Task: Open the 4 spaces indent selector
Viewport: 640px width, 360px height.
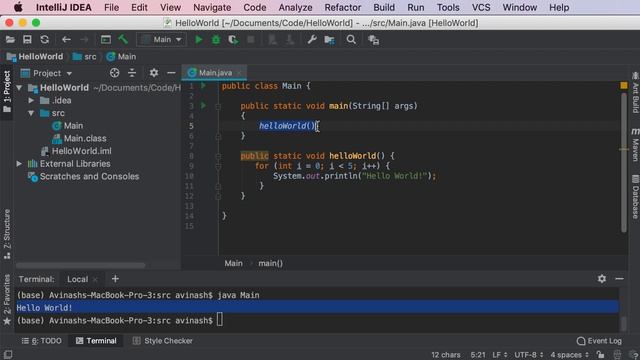Action: (x=569, y=355)
